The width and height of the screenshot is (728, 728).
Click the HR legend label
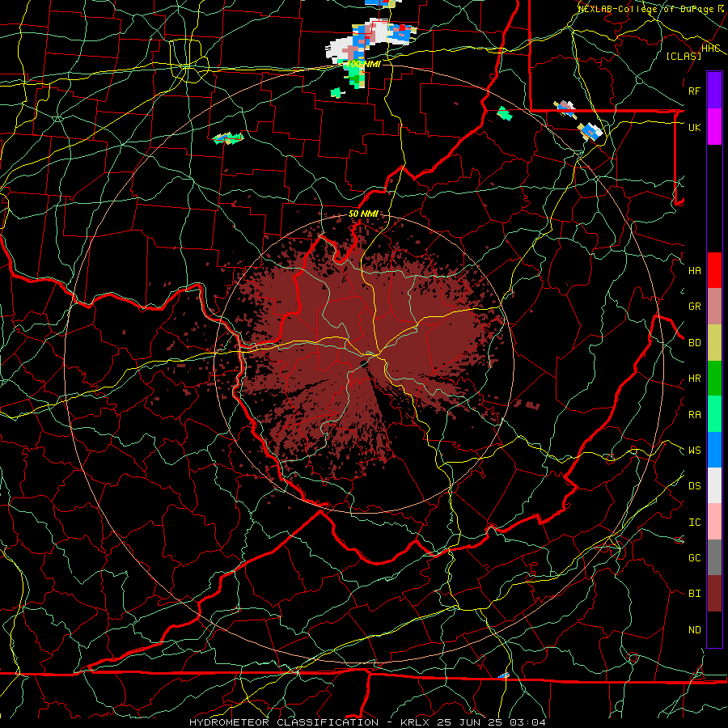[x=695, y=379]
